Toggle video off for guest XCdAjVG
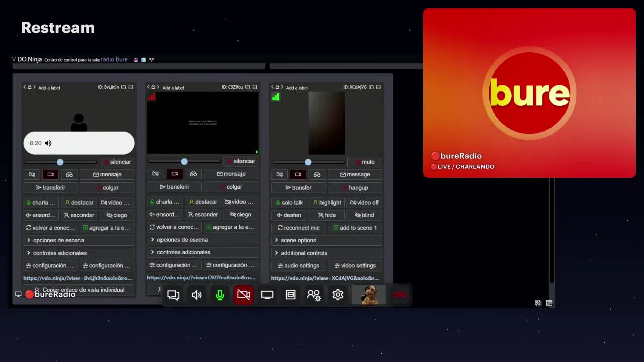Viewport: 644px width, 362px height. click(364, 202)
